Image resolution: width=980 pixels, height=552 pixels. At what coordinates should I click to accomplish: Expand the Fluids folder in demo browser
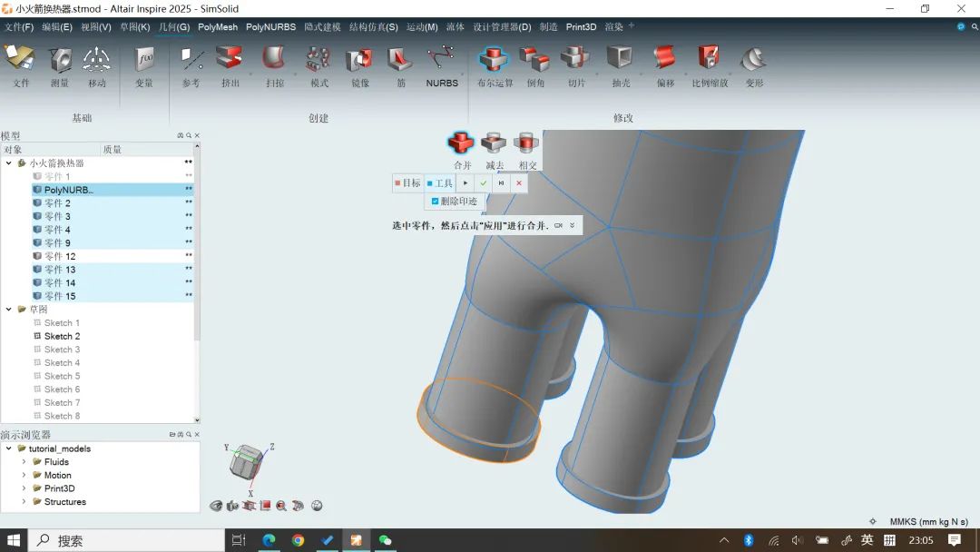(24, 462)
